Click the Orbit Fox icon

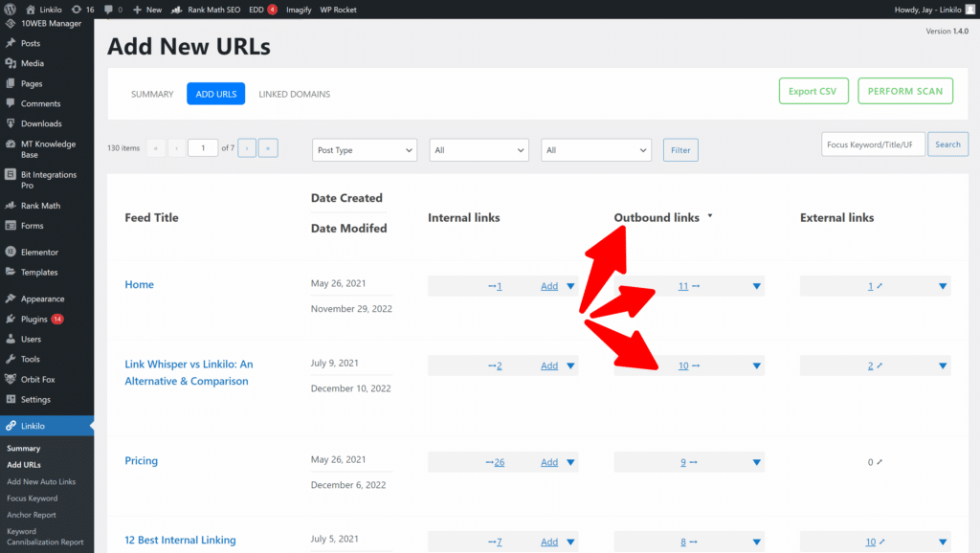11,379
